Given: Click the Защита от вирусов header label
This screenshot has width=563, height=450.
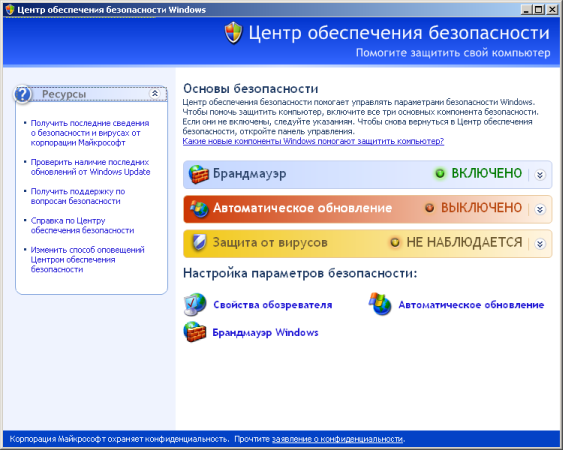Looking at the screenshot, I should [270, 243].
